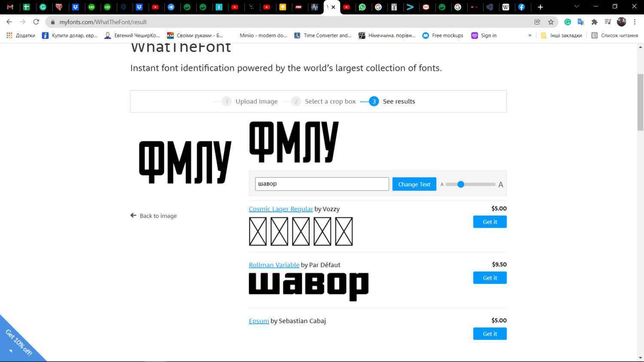This screenshot has width=644, height=362.
Task: Go back via Back to image link
Action: click(154, 216)
